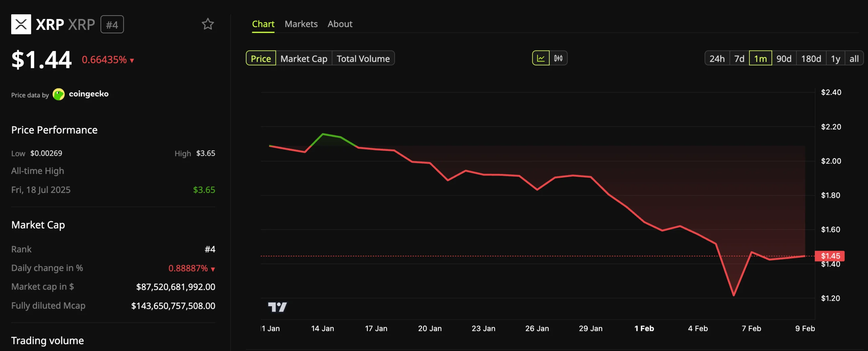Screen dimensions: 868x351
Task: Click the #4 rank badge
Action: (112, 24)
